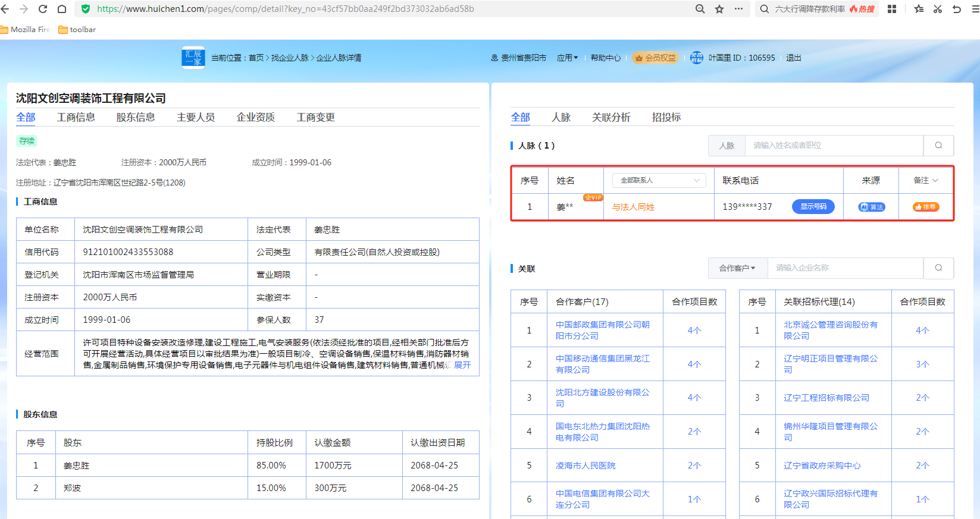Reload the page with refresh icon
This screenshot has width=980, height=519.
[43, 9]
